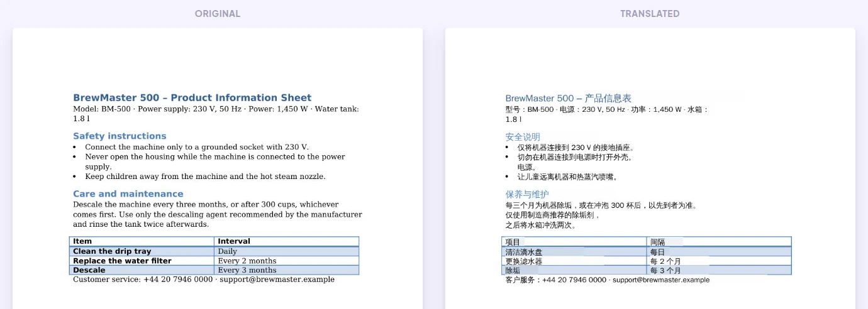
Task: Select the "Care and maintenance" heading
Action: coord(128,193)
